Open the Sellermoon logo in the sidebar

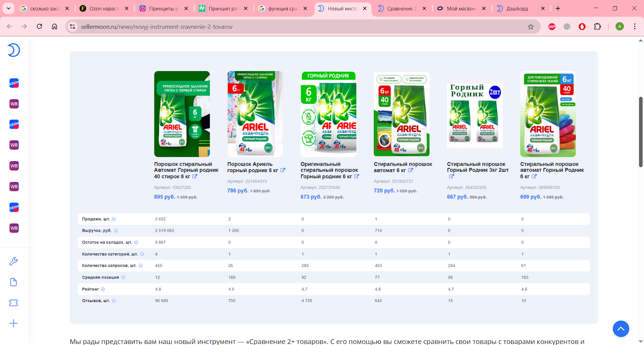(13, 50)
